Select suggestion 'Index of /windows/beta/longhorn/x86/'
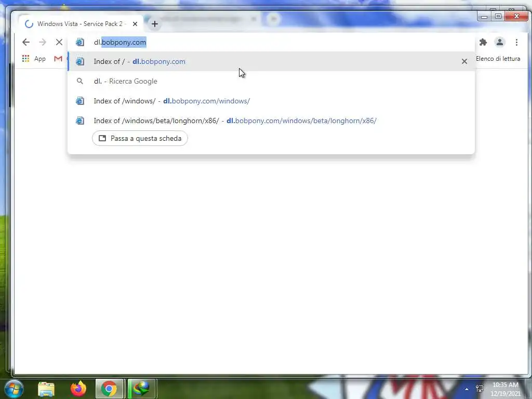Screen dimensions: 532x399 click(x=271, y=121)
